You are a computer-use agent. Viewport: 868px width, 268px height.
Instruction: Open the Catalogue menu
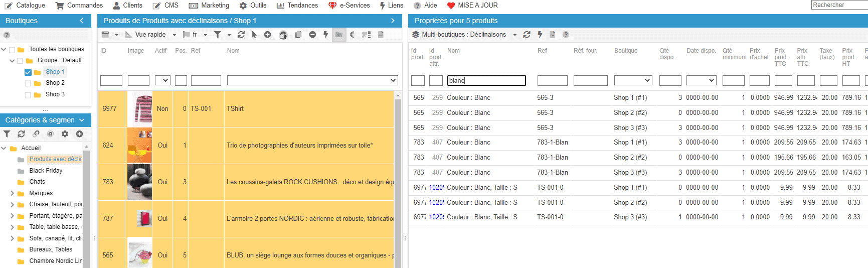click(25, 6)
